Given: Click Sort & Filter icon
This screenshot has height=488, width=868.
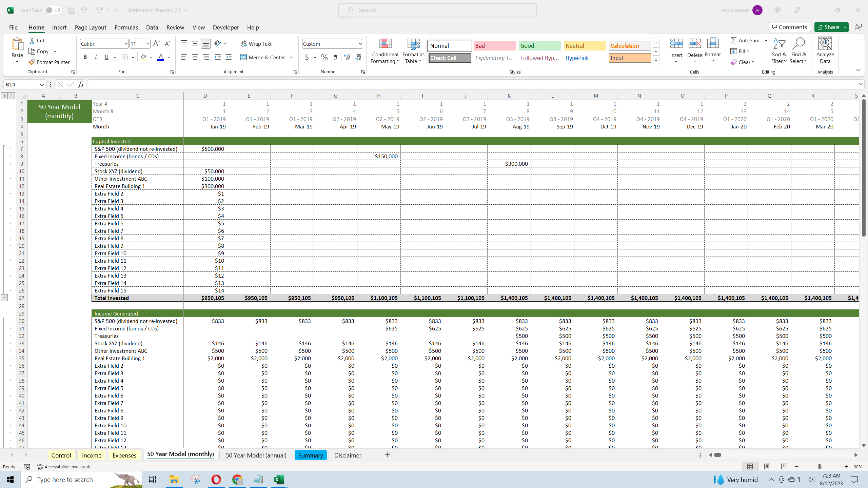Looking at the screenshot, I should (x=779, y=44).
